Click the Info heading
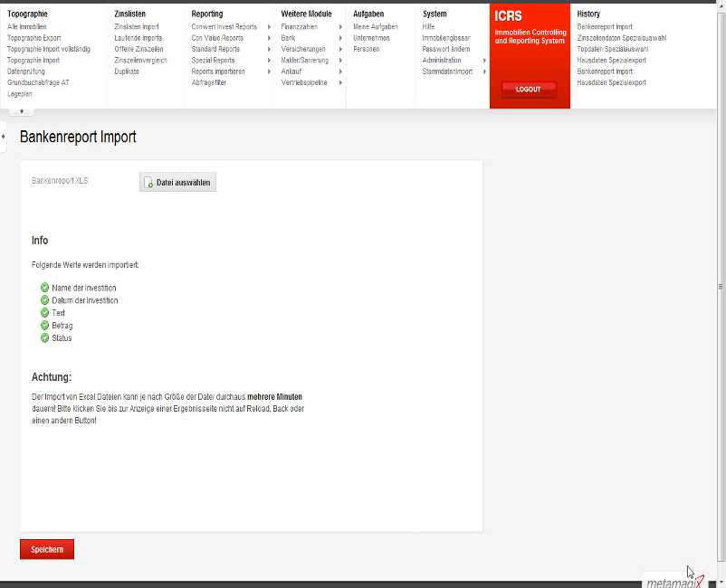 pyautogui.click(x=39, y=240)
